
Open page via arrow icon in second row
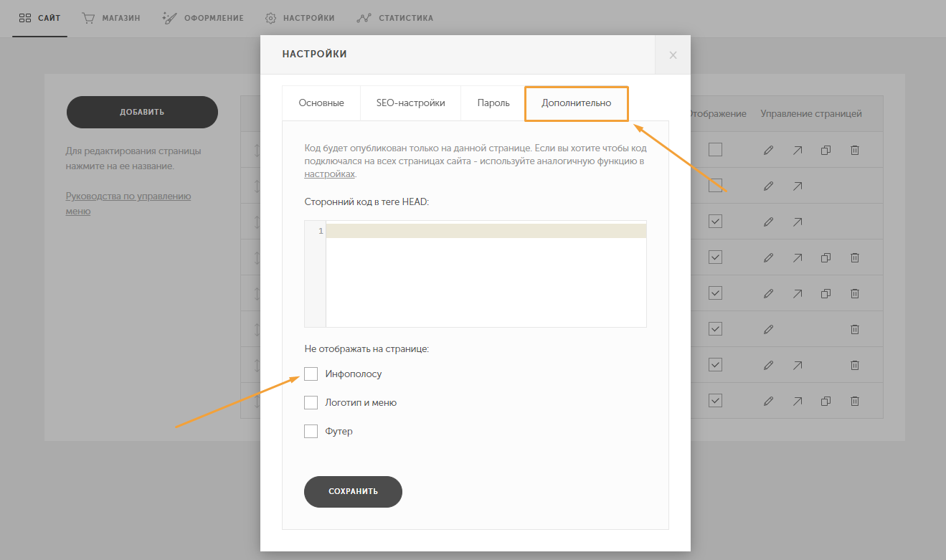point(798,186)
